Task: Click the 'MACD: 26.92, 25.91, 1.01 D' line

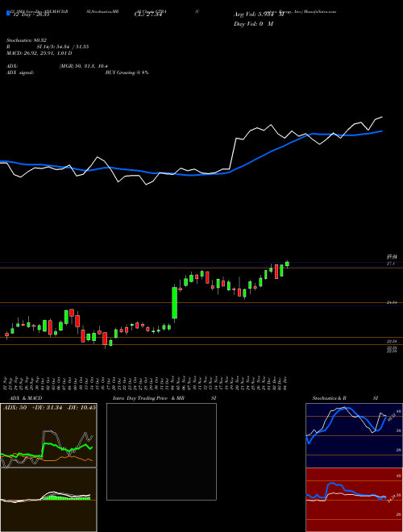Action: [x=39, y=53]
